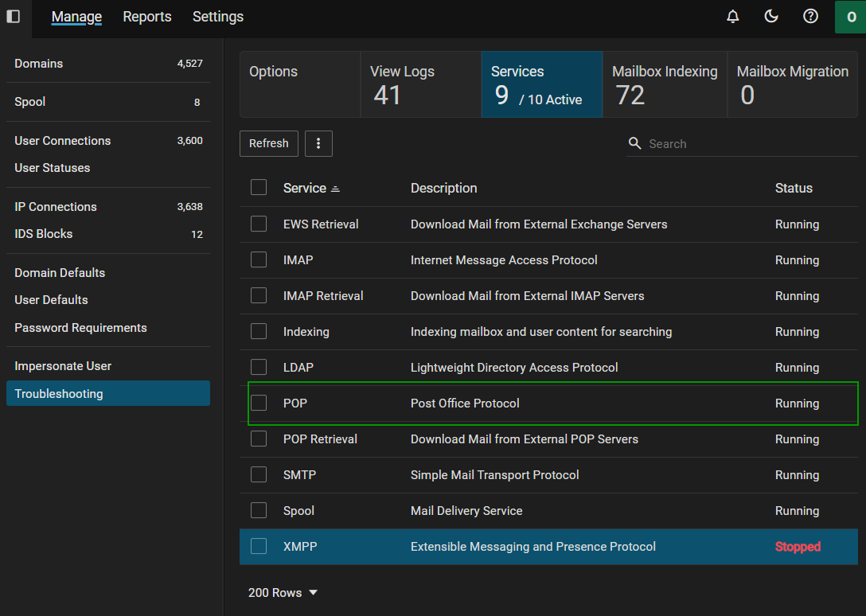Check the XMPP service checkbox
This screenshot has width=866, height=616.
[x=259, y=546]
